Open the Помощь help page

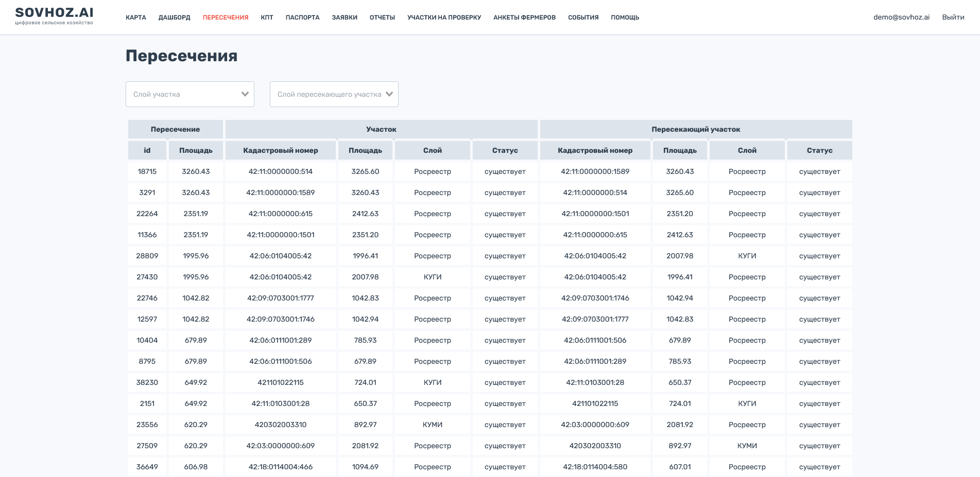[625, 17]
